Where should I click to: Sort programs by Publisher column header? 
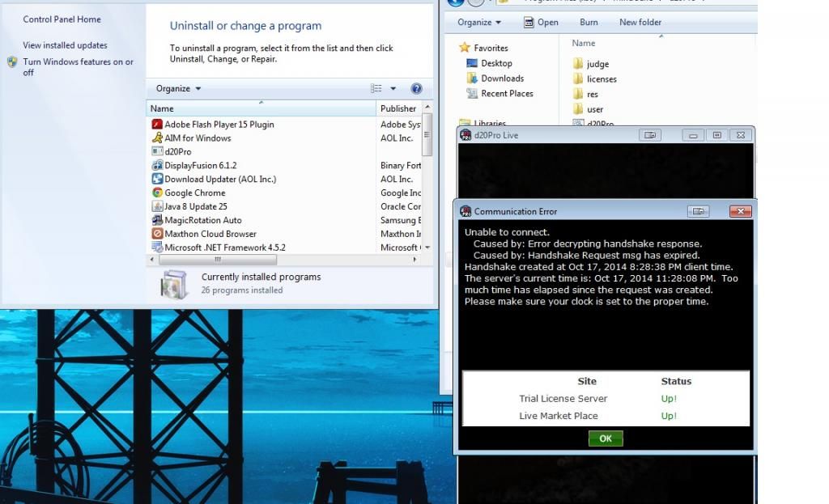[399, 108]
